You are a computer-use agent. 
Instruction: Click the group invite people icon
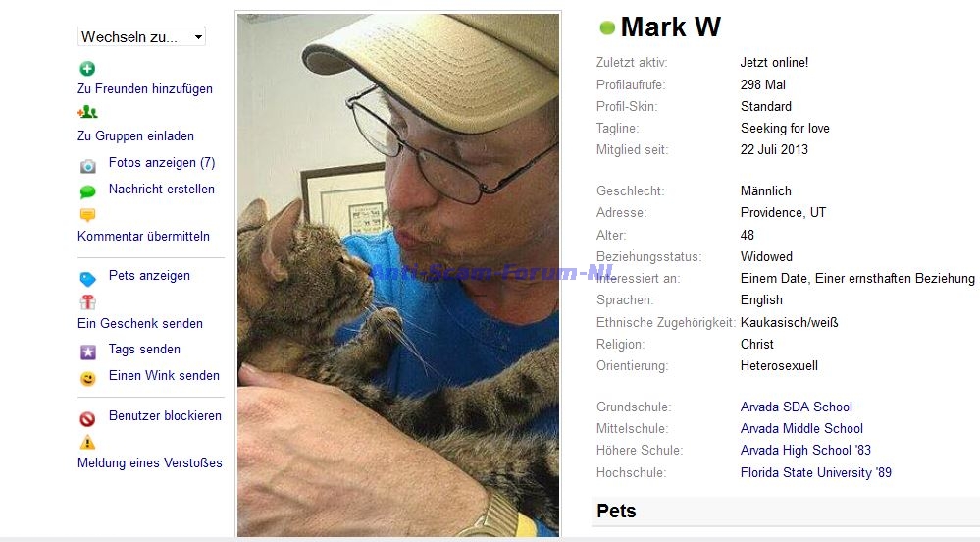[87, 112]
